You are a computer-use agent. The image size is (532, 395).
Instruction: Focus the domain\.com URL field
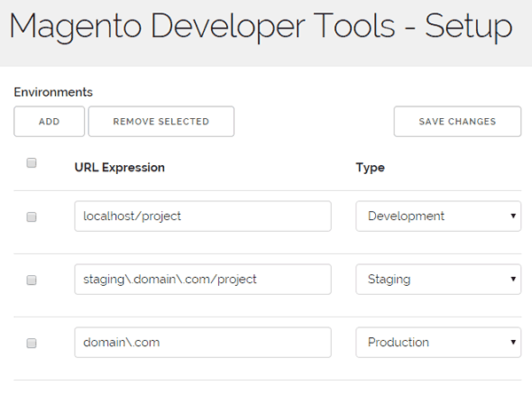coord(203,343)
